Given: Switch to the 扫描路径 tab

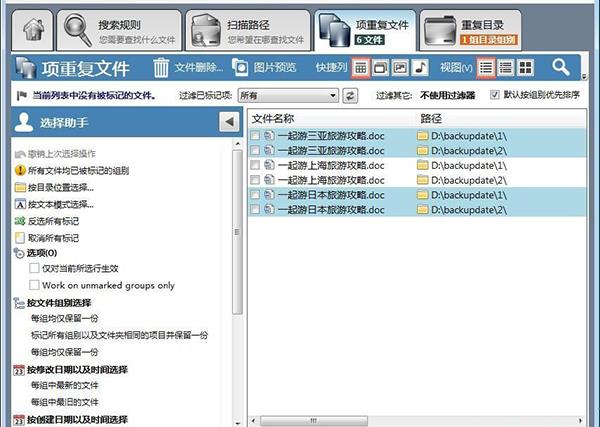Looking at the screenshot, I should pyautogui.click(x=248, y=30).
